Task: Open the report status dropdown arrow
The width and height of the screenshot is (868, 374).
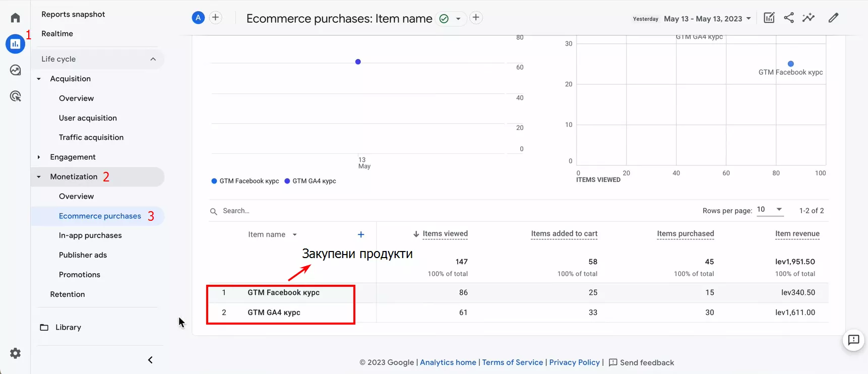Action: pyautogui.click(x=458, y=19)
